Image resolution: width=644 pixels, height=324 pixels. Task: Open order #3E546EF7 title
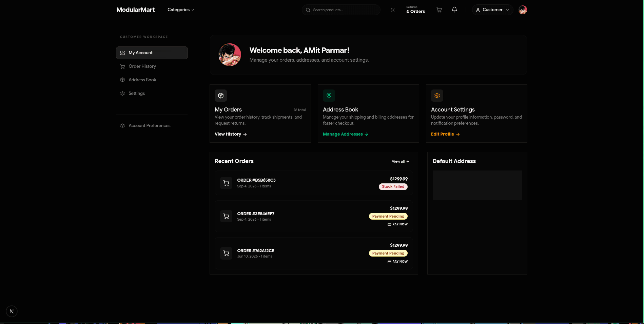point(256,214)
